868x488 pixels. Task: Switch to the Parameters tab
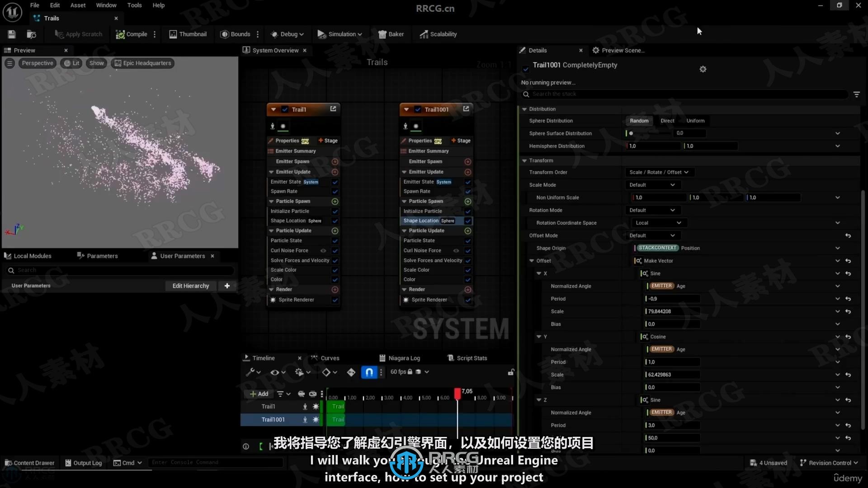point(97,256)
